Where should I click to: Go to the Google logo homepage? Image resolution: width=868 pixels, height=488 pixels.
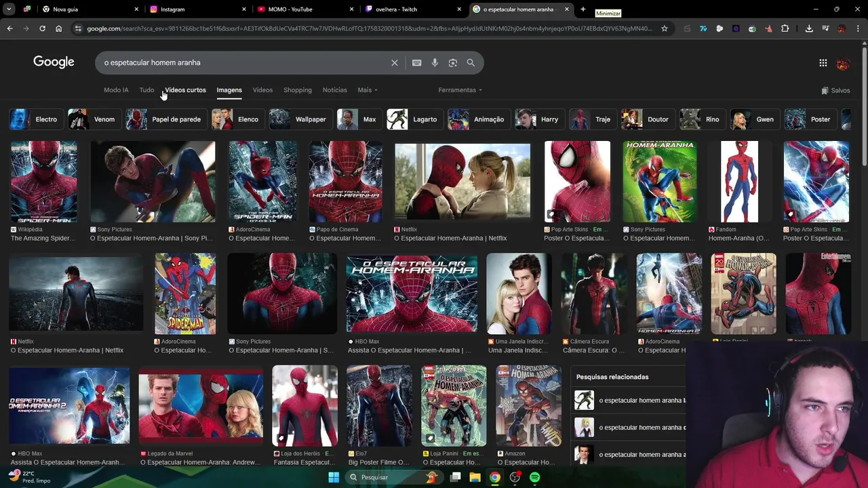pyautogui.click(x=54, y=62)
